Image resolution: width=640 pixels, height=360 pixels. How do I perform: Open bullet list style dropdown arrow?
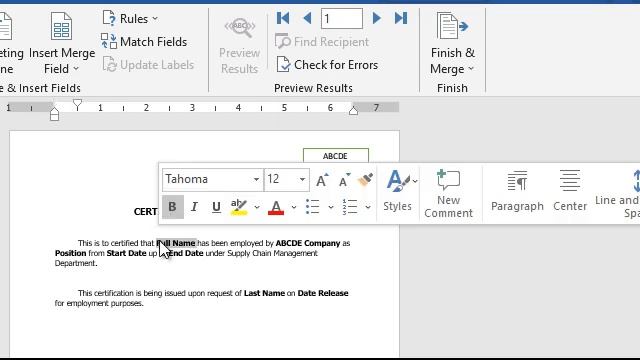pos(331,207)
